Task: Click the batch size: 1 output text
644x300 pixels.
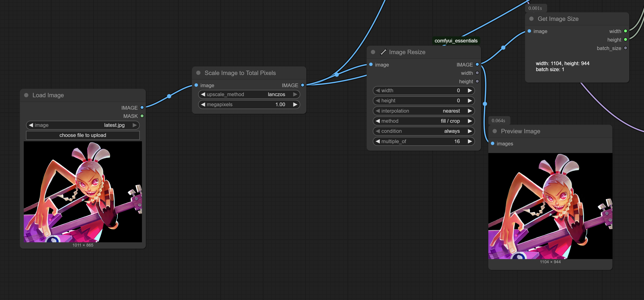Action: (550, 69)
